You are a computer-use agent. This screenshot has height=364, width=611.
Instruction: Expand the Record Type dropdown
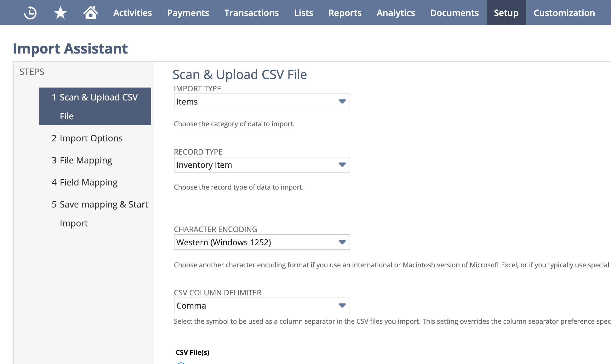point(342,165)
